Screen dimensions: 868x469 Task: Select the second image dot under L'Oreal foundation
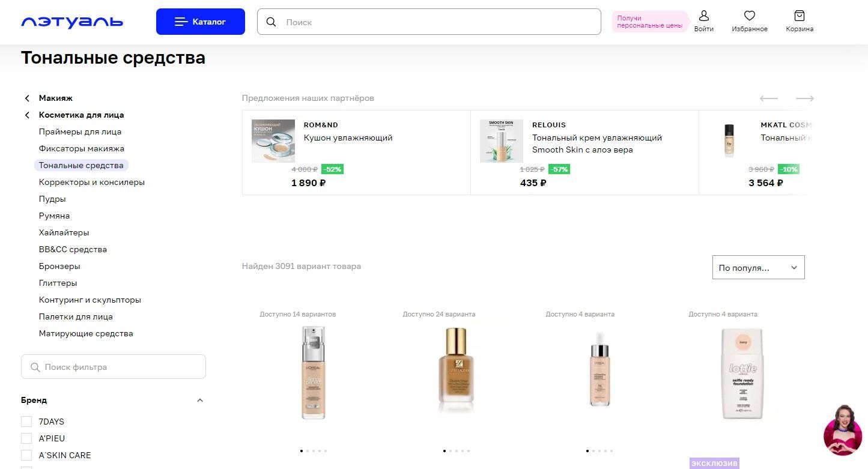pos(307,450)
